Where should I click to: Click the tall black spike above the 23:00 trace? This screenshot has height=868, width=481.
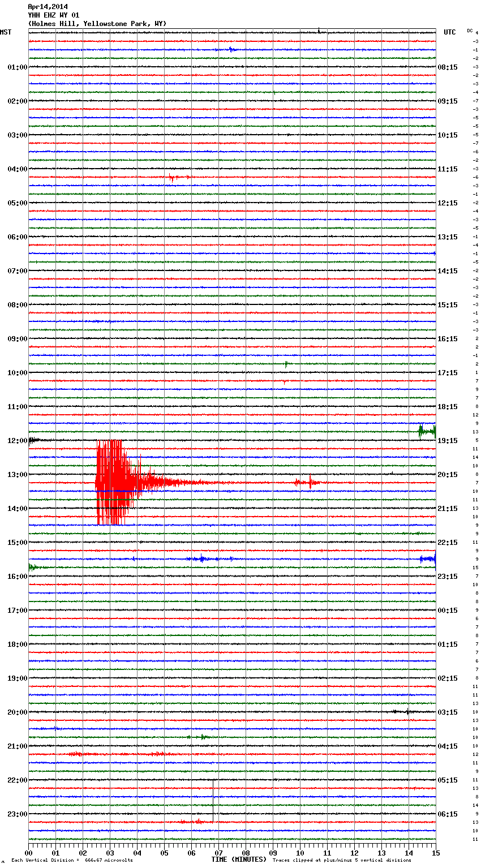213,801
